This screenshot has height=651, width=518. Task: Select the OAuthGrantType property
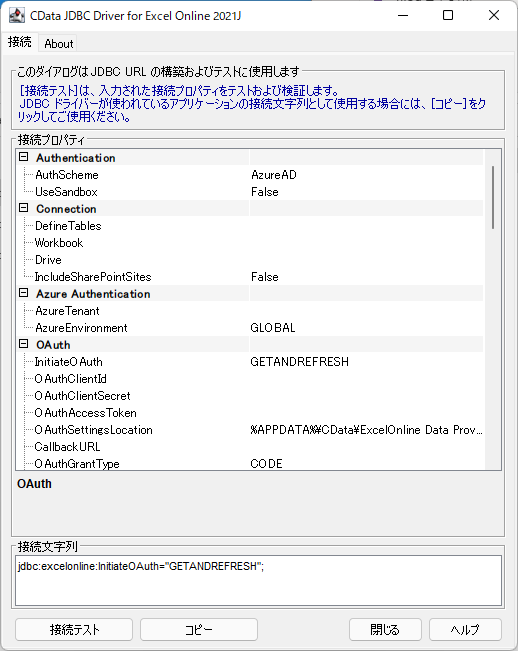click(x=77, y=464)
